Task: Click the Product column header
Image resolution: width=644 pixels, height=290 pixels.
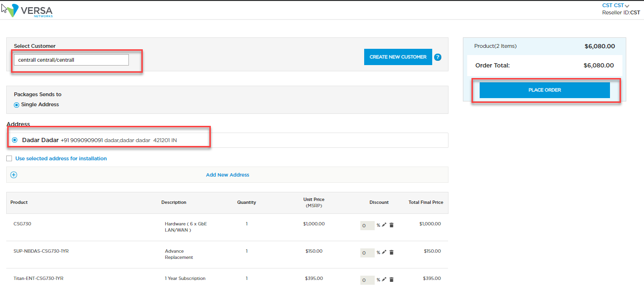Action: [x=19, y=202]
